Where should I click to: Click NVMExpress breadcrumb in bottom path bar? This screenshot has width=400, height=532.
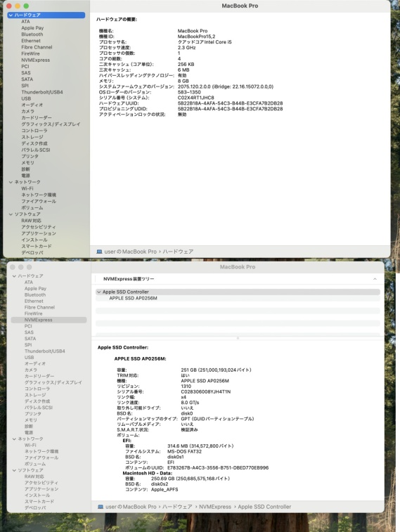click(215, 507)
